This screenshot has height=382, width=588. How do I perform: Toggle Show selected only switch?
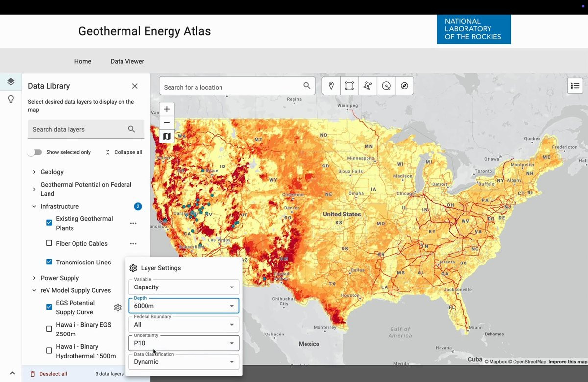coord(35,152)
